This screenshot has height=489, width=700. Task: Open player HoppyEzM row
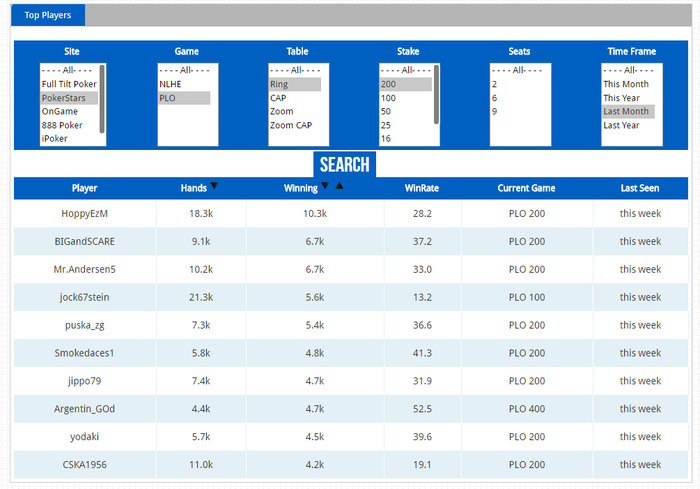351,213
